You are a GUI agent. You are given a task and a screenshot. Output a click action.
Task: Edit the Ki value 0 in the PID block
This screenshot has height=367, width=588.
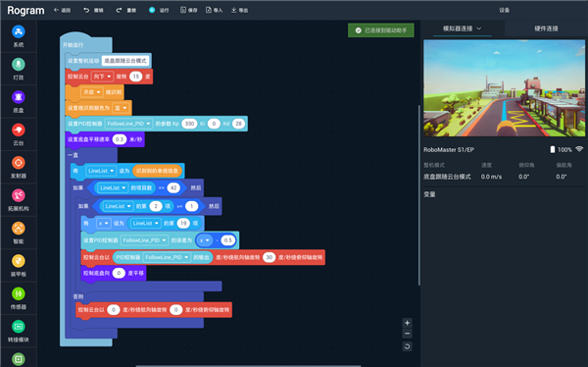point(214,124)
